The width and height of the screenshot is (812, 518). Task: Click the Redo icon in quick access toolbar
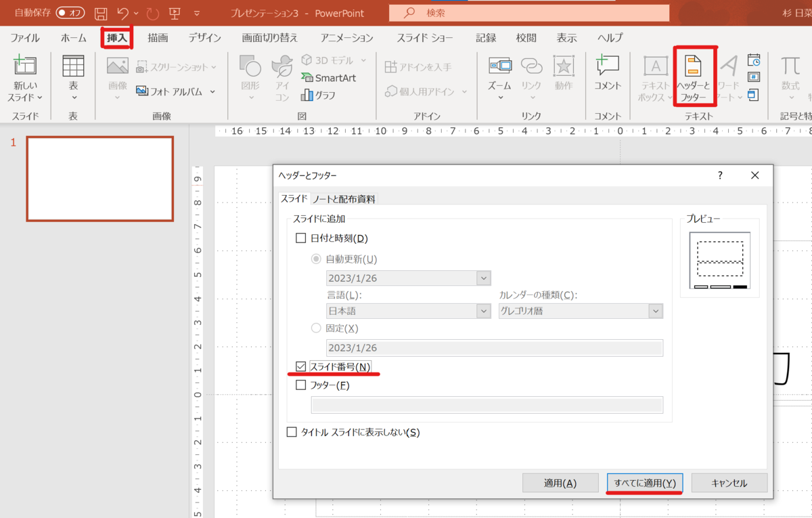pos(152,14)
